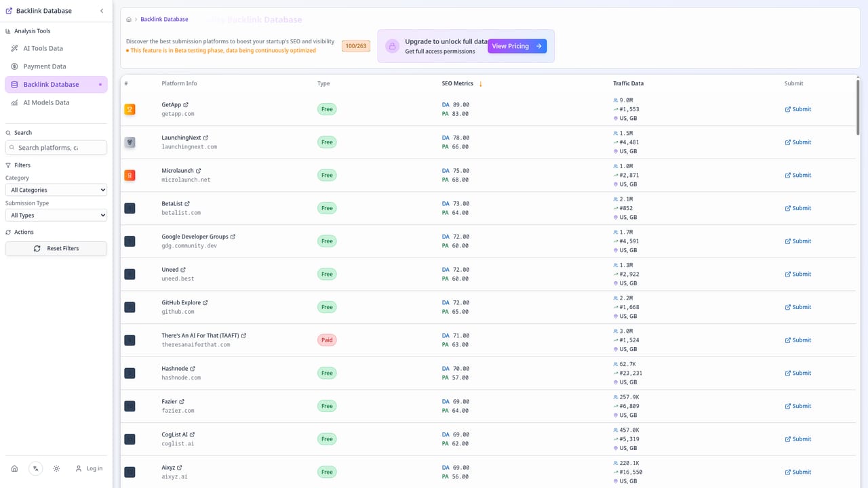Open the language translate switcher
This screenshot has height=488, width=868.
click(x=35, y=468)
